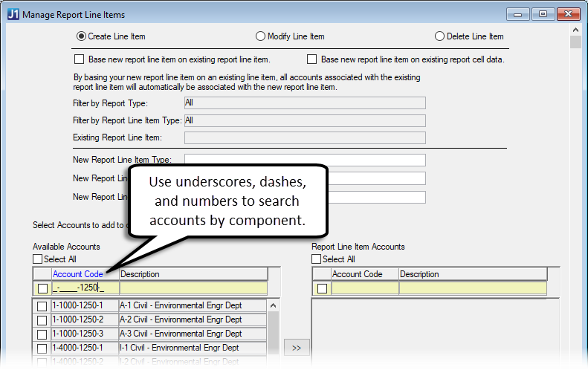Click the Description filter field in Available Accounts

[199, 288]
